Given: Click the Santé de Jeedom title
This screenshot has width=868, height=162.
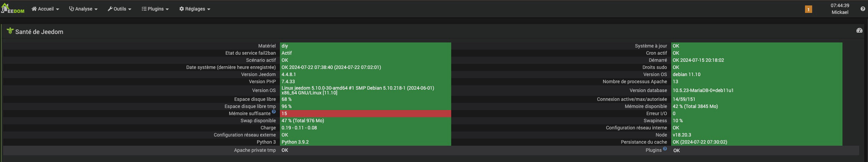Looking at the screenshot, I should pyautogui.click(x=39, y=32).
